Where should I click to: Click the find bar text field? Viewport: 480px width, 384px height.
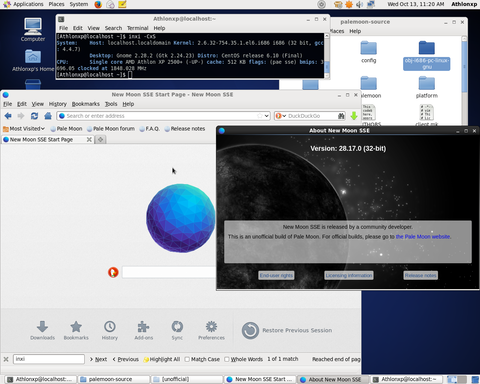click(x=49, y=359)
